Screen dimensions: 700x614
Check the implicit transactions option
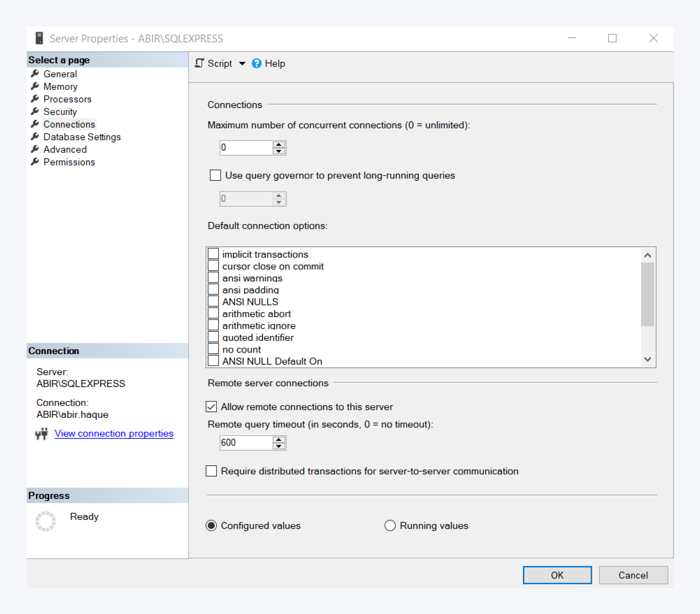tap(213, 253)
